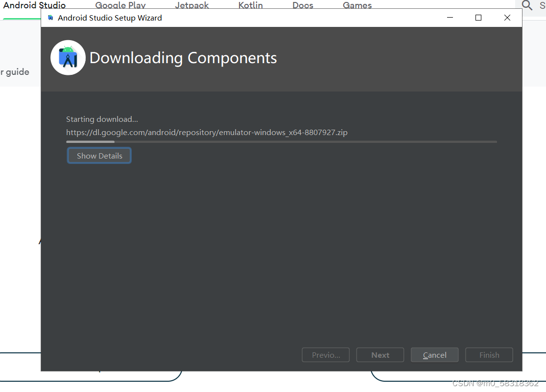Open the Google Play tab

(x=120, y=5)
